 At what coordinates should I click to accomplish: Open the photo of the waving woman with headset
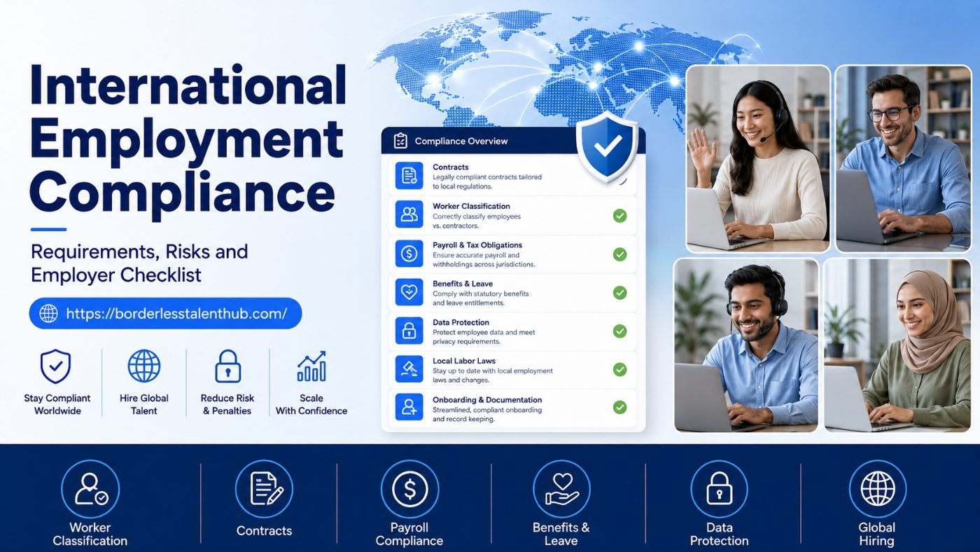coord(758,159)
